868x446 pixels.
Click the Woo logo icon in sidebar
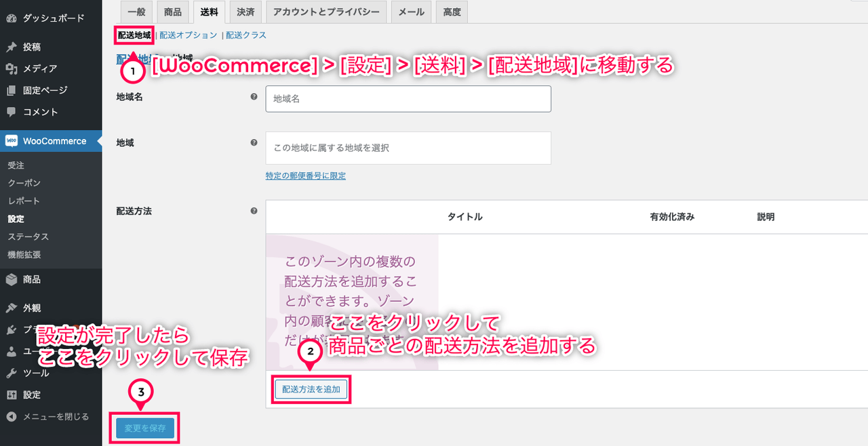[11, 141]
